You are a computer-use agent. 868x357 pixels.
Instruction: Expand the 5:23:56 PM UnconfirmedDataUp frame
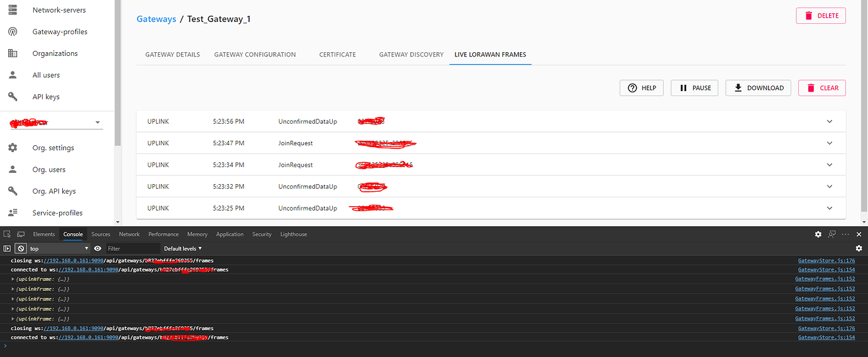(x=830, y=121)
